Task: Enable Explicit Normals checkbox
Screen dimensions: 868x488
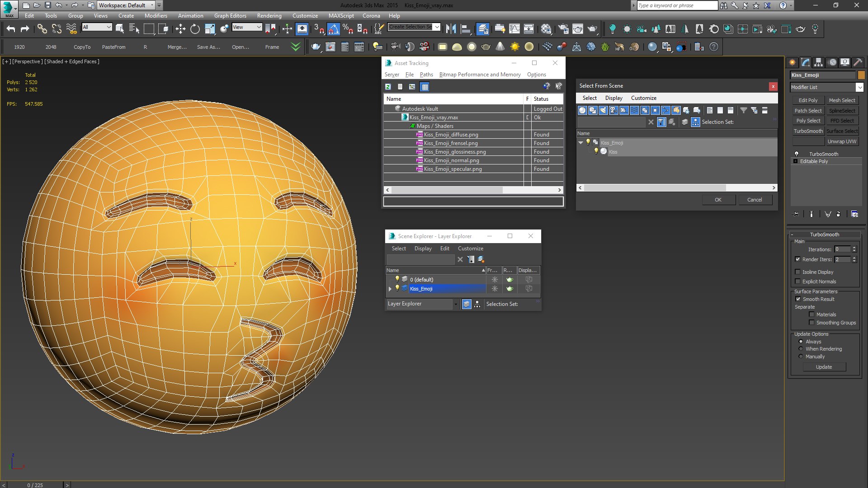Action: (797, 282)
